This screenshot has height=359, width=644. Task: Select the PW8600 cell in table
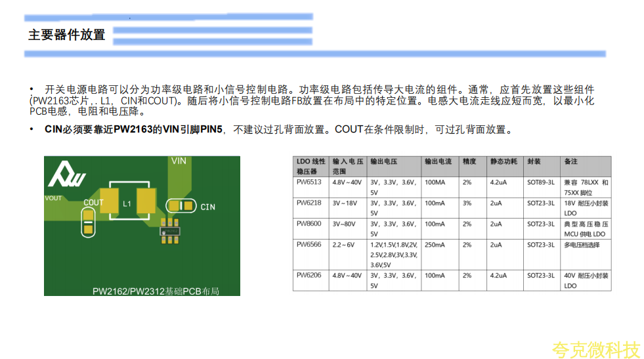tap(309, 224)
